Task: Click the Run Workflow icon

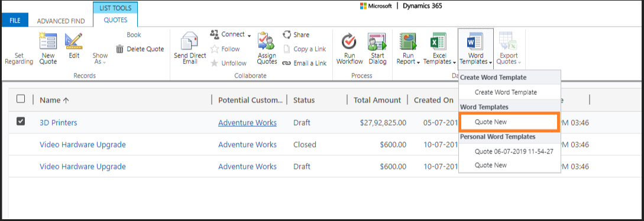Action: point(349,41)
